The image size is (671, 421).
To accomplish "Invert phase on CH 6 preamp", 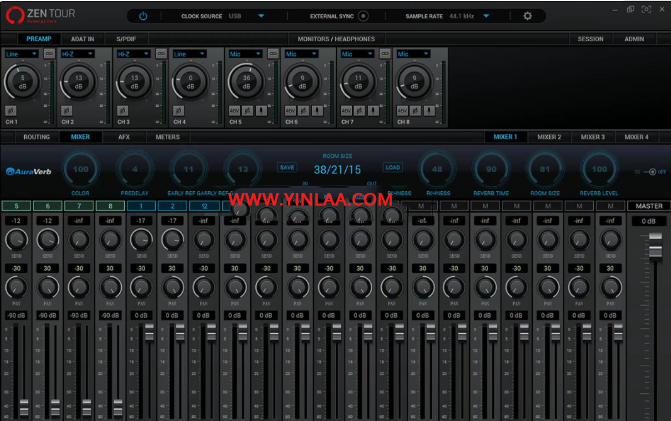I will (303, 111).
